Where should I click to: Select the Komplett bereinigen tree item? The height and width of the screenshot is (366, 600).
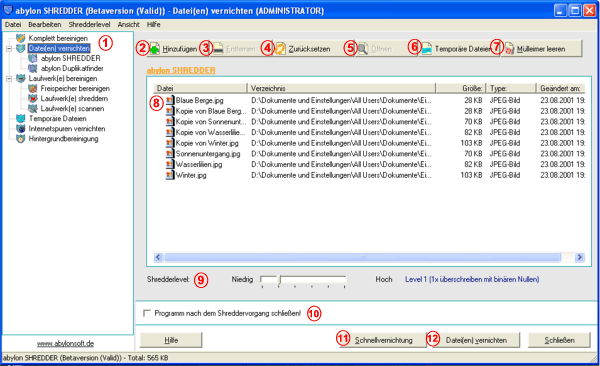click(58, 38)
